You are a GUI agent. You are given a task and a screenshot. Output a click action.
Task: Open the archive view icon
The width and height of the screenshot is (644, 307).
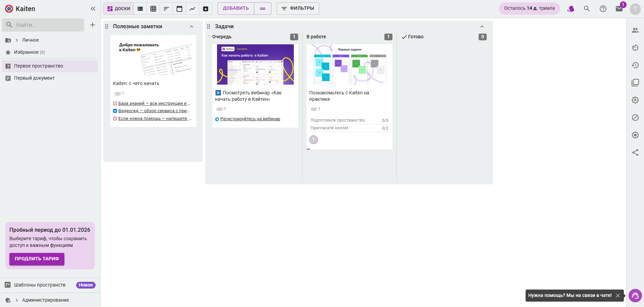click(206, 9)
